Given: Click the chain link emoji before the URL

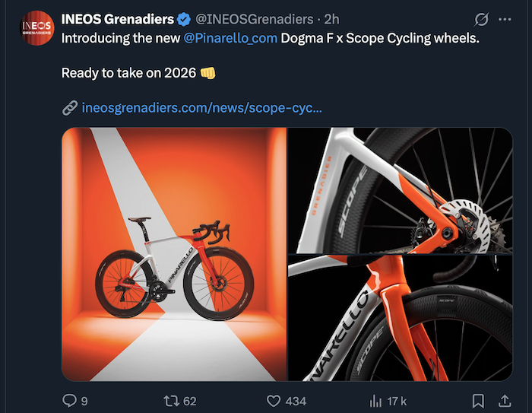Looking at the screenshot, I should 69,108.
